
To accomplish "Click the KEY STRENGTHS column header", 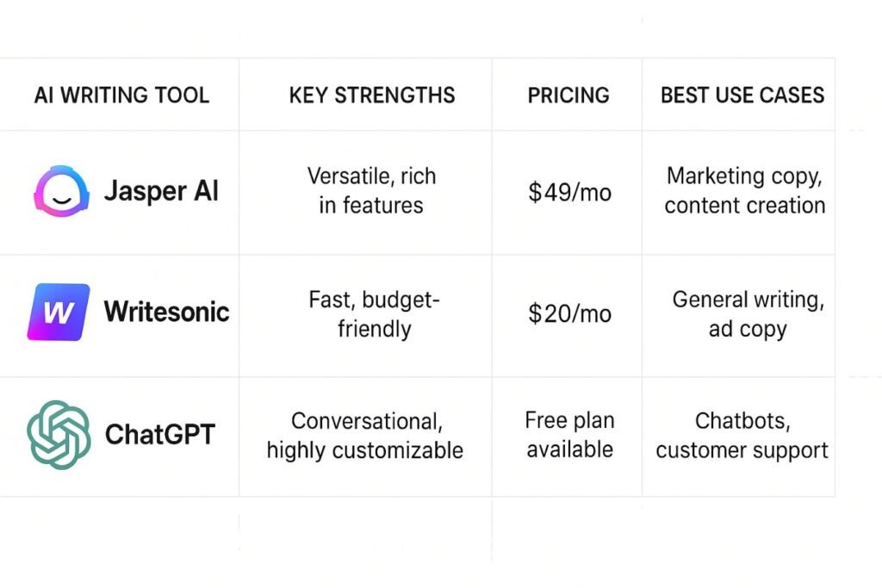I will 372,95.
